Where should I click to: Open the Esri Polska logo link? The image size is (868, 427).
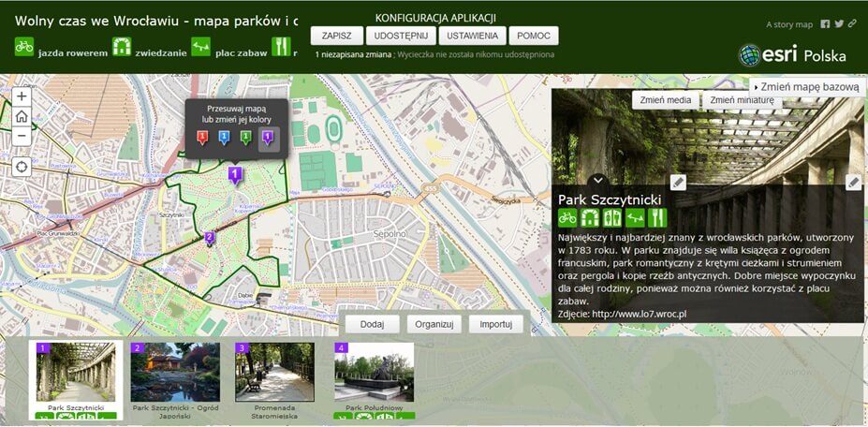pyautogui.click(x=792, y=55)
